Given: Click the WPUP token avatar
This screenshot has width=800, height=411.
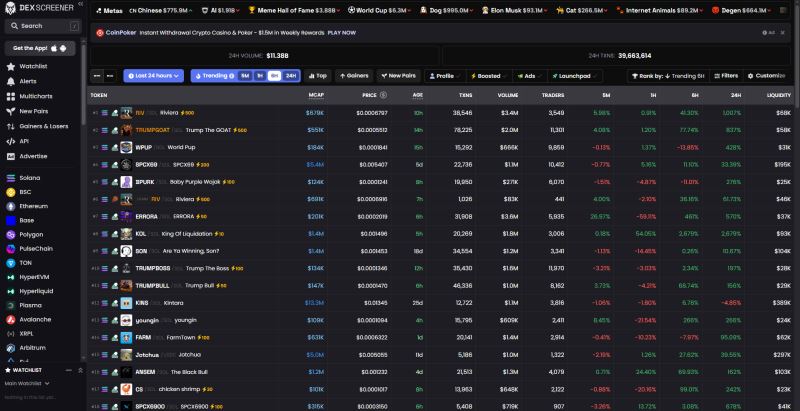Looking at the screenshot, I should (x=126, y=147).
